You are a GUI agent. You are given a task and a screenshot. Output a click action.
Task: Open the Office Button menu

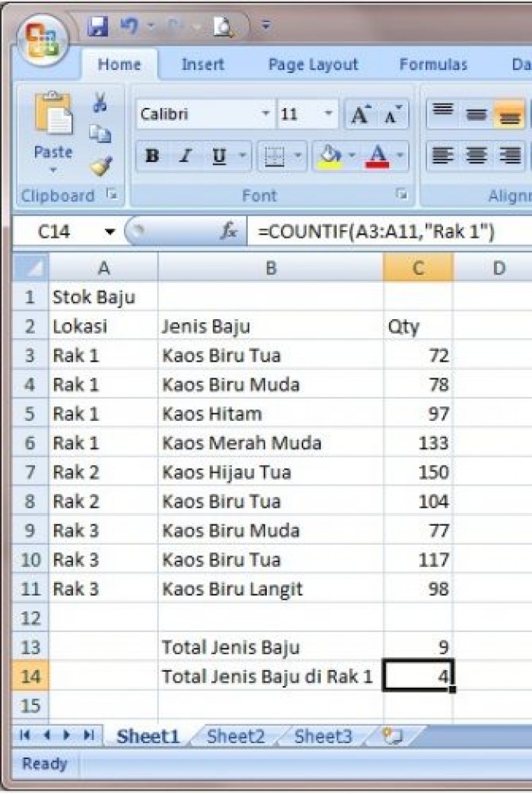[43, 40]
